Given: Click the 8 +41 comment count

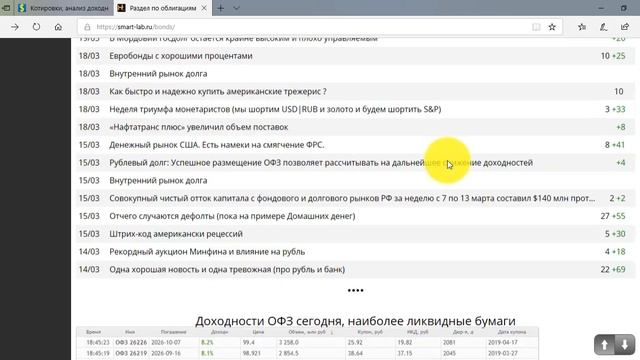Looking at the screenshot, I should point(615,145).
